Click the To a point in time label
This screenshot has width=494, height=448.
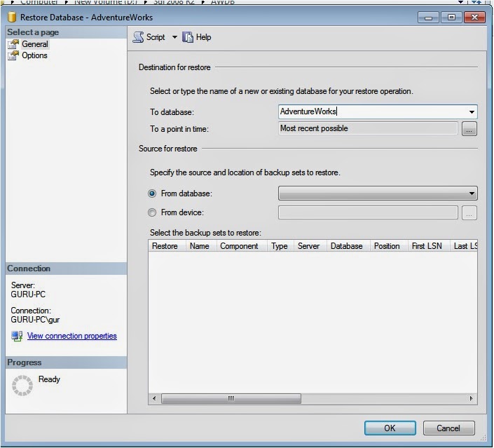coord(179,129)
